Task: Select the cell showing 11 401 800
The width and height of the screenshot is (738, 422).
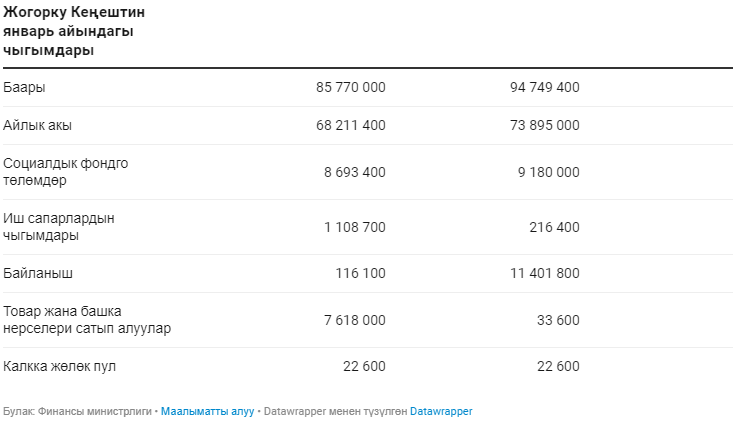Action: pos(544,273)
